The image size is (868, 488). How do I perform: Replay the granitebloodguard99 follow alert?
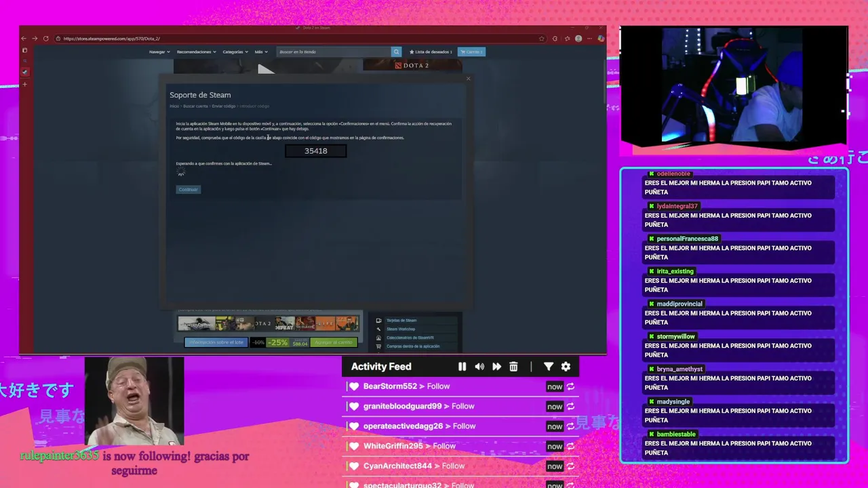tap(570, 407)
